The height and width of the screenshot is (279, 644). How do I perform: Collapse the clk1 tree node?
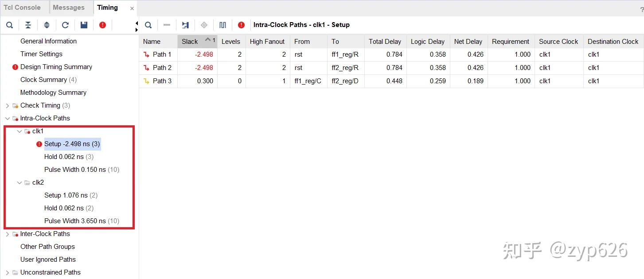(20, 131)
